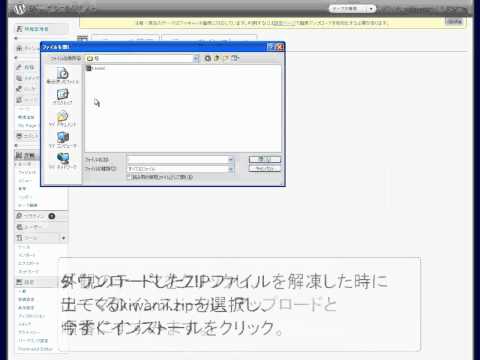
Task: Click the plugins update count badge in the sidebar
Action: click(52, 216)
